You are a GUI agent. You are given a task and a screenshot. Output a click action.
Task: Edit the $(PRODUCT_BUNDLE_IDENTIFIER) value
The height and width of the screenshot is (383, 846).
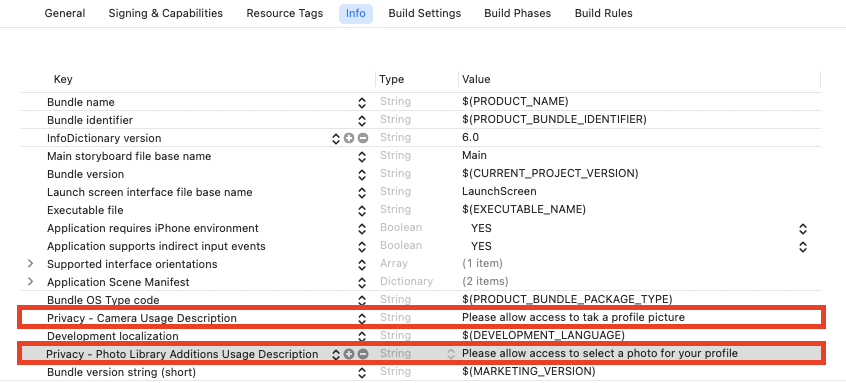point(554,119)
